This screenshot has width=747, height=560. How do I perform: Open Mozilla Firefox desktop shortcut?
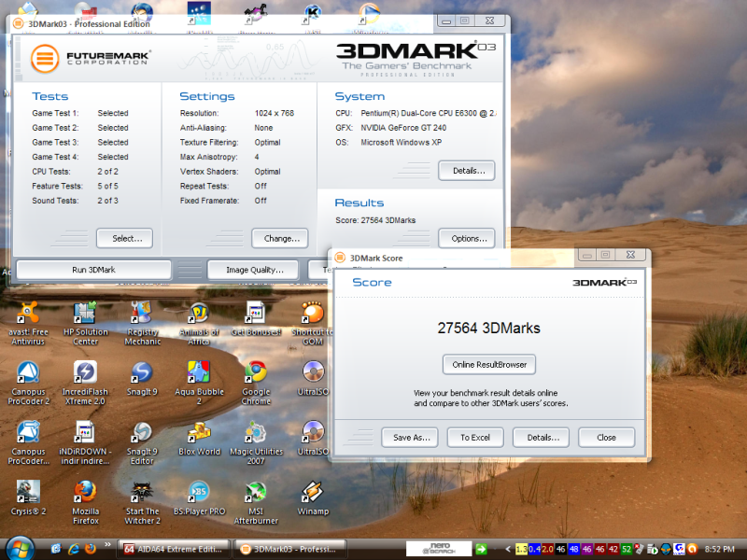[85, 502]
